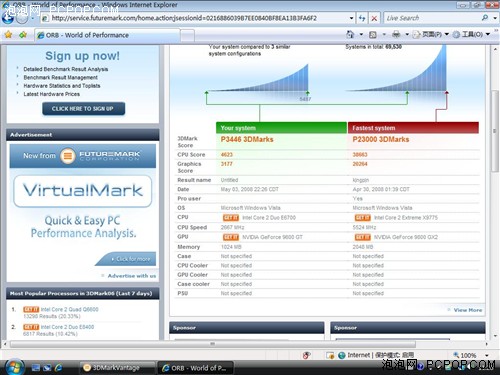500x375 pixels.
Task: Click GET IT badge beside Intel Core 2 Duo E6700
Action: pos(231,218)
